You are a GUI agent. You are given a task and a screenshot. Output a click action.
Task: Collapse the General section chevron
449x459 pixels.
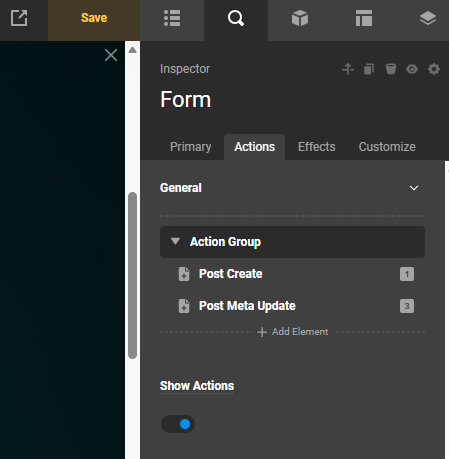414,188
